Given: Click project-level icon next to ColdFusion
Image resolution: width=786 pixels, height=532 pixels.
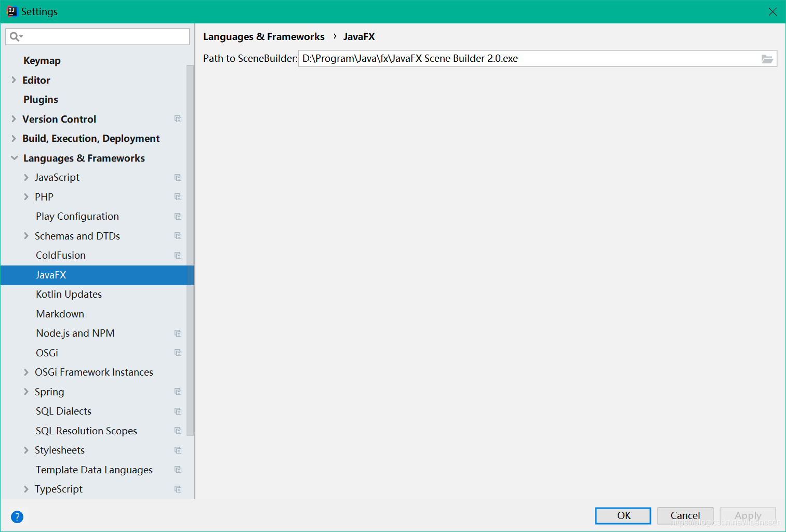Looking at the screenshot, I should click(x=178, y=256).
